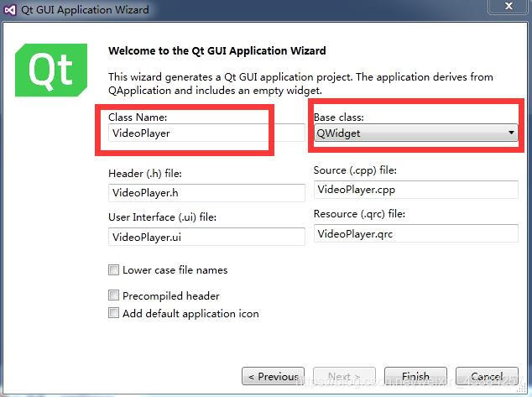Click the Resource (.qrc) file label
This screenshot has height=397, width=532.
click(359, 214)
